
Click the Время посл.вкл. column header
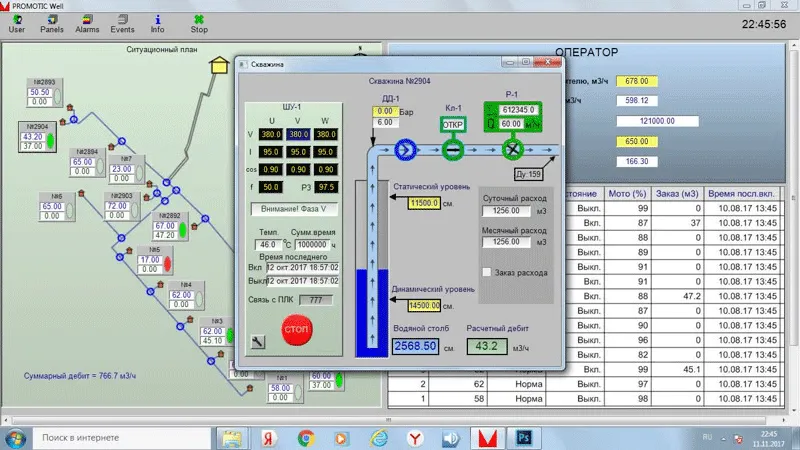pyautogui.click(x=741, y=194)
